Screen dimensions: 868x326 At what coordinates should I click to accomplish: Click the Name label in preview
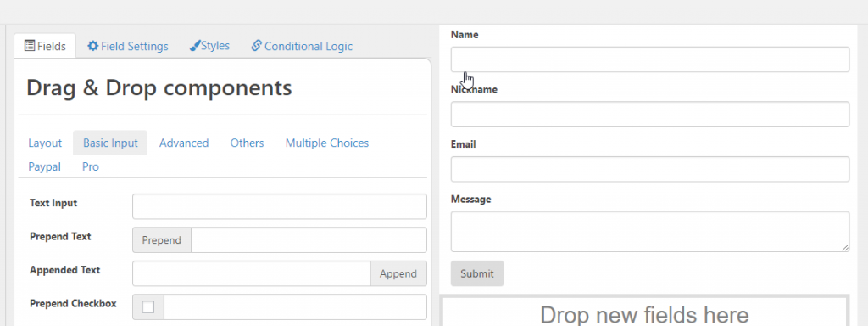click(x=465, y=34)
